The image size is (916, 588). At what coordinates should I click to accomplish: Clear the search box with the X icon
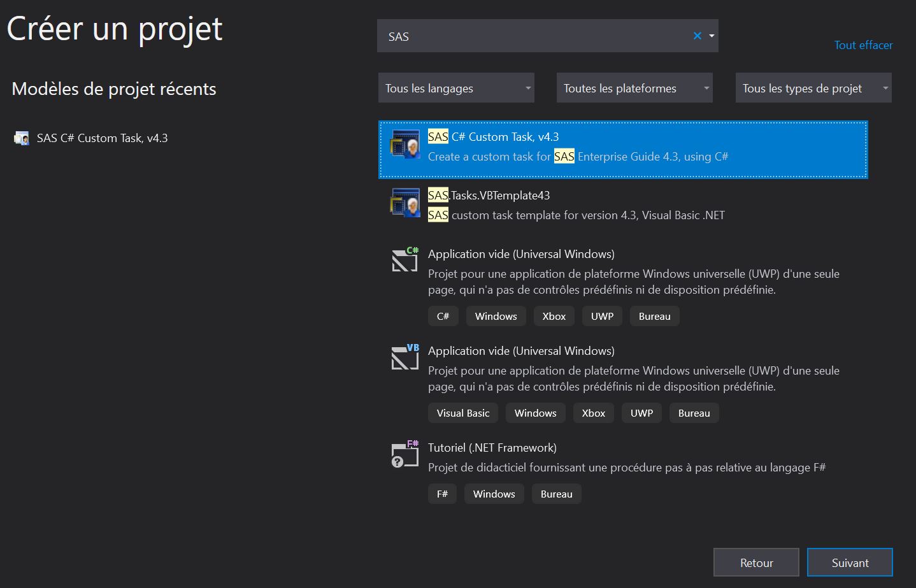[x=697, y=36]
